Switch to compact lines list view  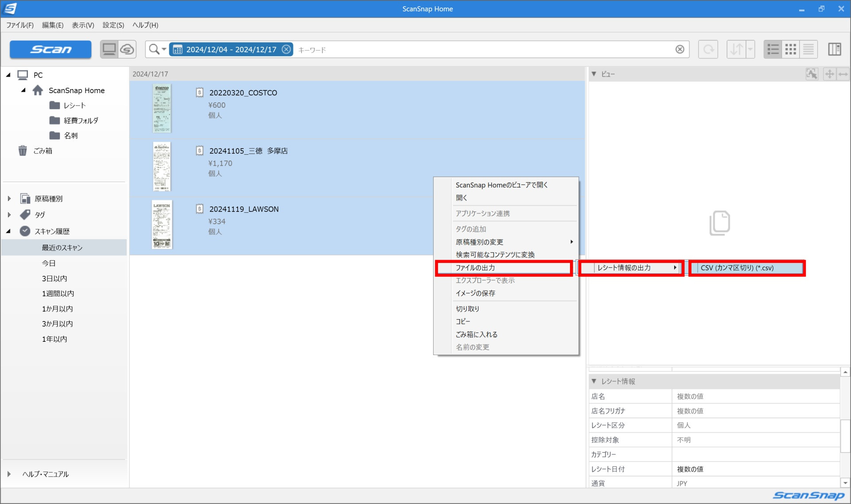(808, 49)
